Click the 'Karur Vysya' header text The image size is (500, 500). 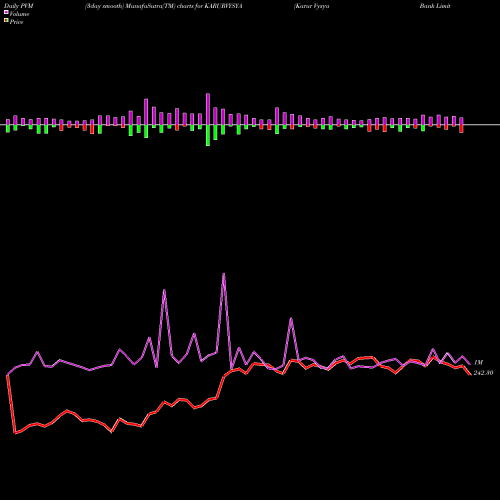[x=311, y=6]
